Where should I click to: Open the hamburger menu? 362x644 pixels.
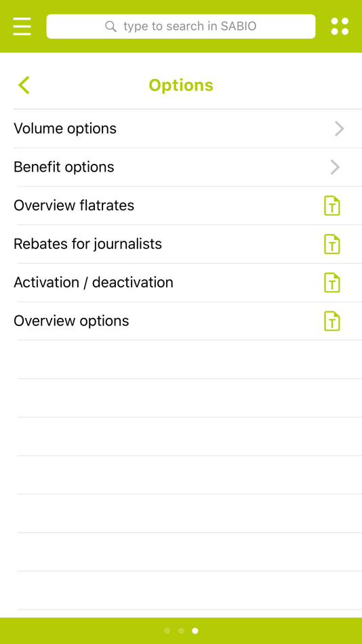(22, 26)
